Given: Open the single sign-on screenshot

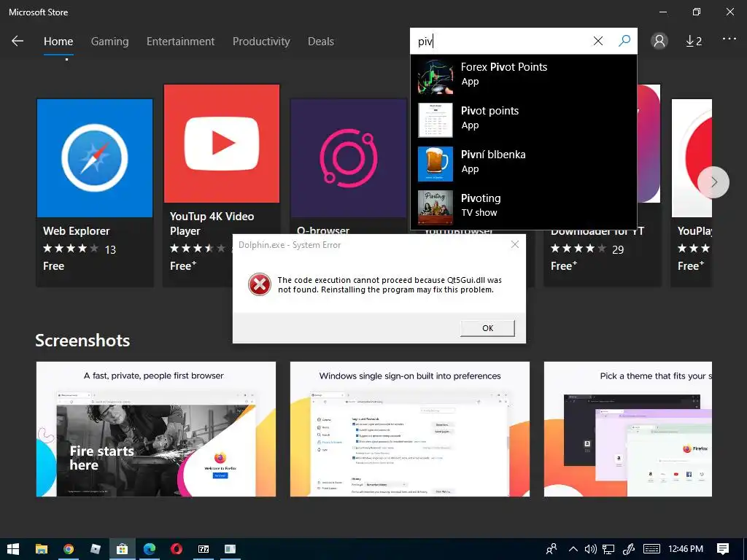Looking at the screenshot, I should pos(410,429).
